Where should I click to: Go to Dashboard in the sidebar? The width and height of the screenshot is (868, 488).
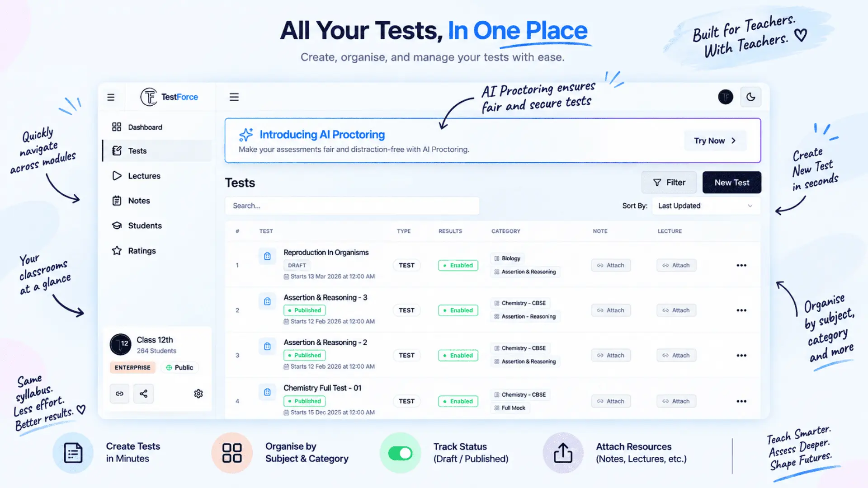click(x=156, y=127)
